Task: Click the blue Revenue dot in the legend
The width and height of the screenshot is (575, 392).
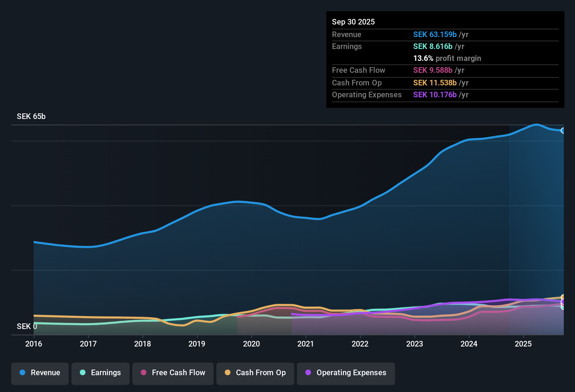Action: coord(22,373)
